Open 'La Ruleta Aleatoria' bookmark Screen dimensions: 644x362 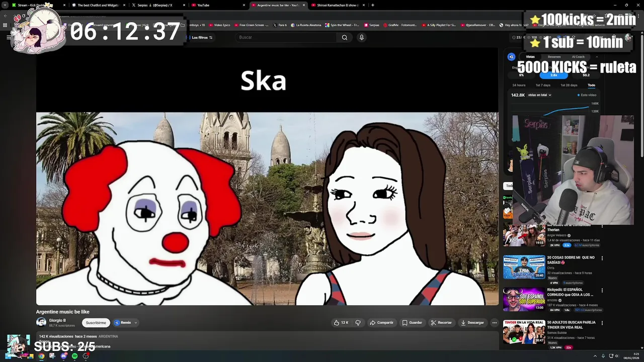click(x=306, y=25)
